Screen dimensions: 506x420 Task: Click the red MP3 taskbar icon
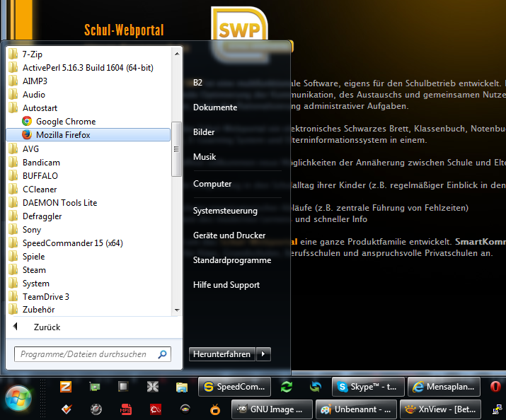125,409
